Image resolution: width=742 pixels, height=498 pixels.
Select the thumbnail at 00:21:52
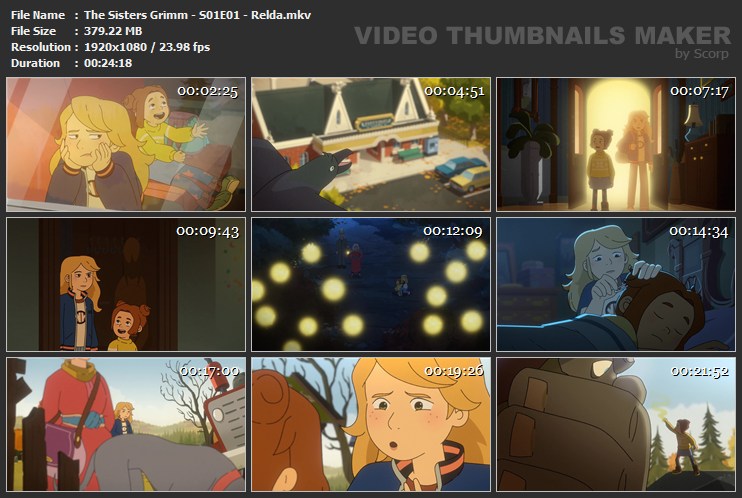616,425
